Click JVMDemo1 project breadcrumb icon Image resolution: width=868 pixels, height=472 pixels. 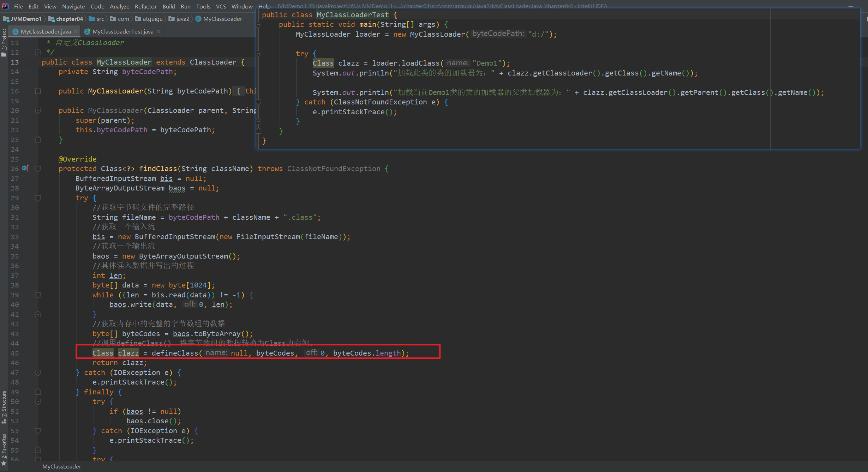(x=6, y=19)
